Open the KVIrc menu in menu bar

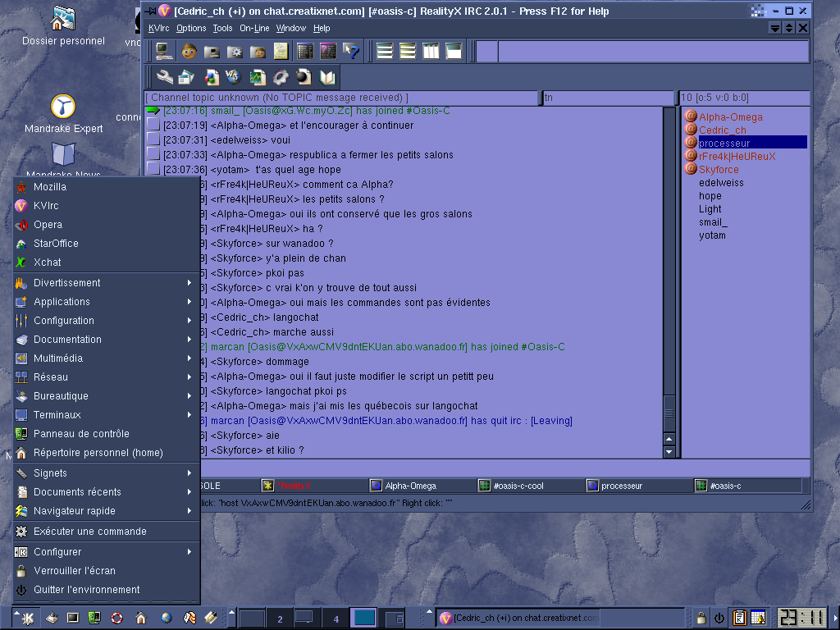pos(158,29)
